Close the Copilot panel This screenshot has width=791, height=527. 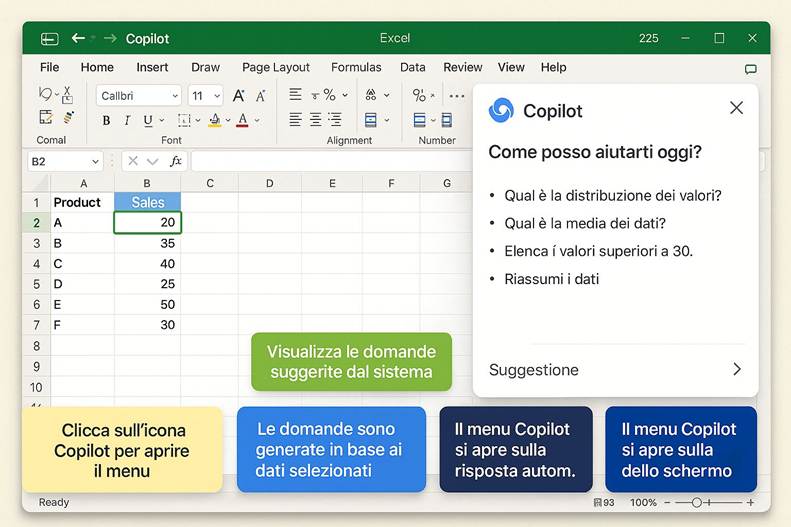736,107
